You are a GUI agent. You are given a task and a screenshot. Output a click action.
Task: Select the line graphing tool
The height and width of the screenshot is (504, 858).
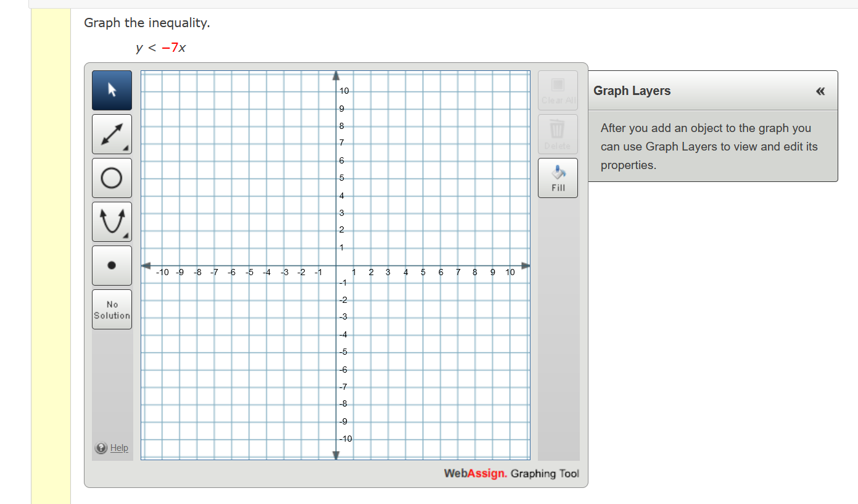click(112, 133)
